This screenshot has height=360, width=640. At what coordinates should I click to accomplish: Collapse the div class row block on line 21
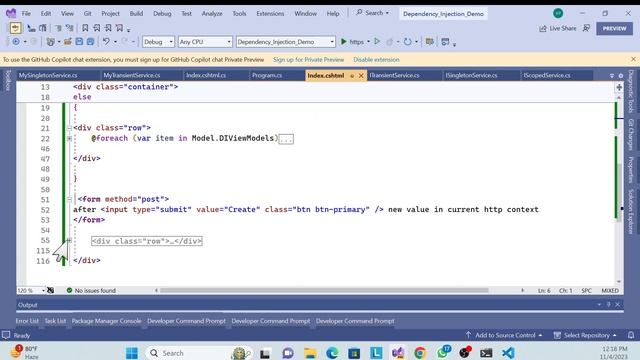(69, 128)
